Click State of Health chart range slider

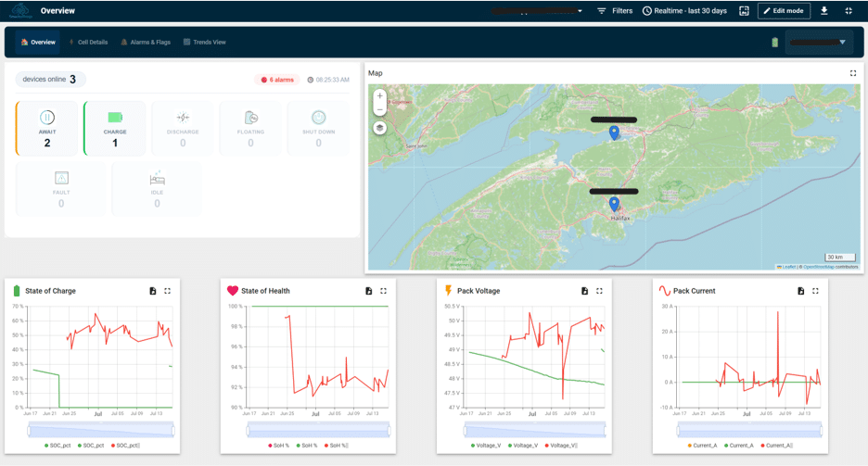pos(319,430)
